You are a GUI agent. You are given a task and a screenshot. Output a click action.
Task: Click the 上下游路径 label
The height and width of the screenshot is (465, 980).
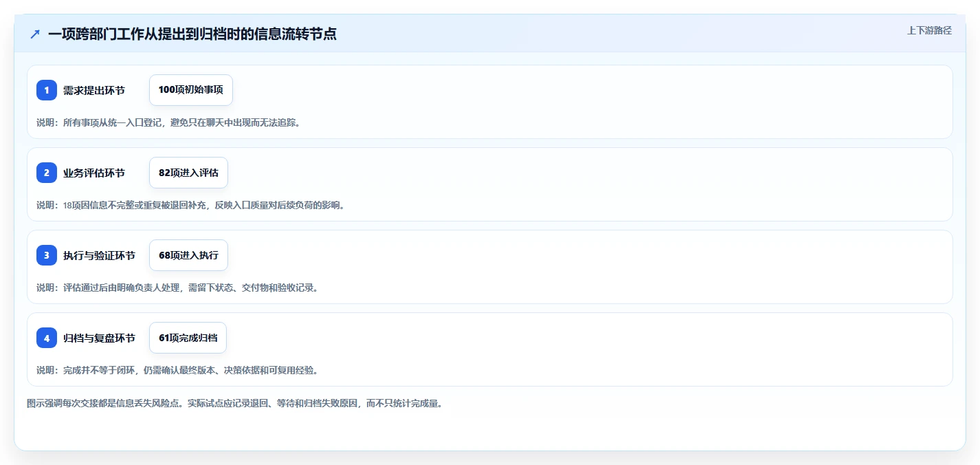click(929, 30)
